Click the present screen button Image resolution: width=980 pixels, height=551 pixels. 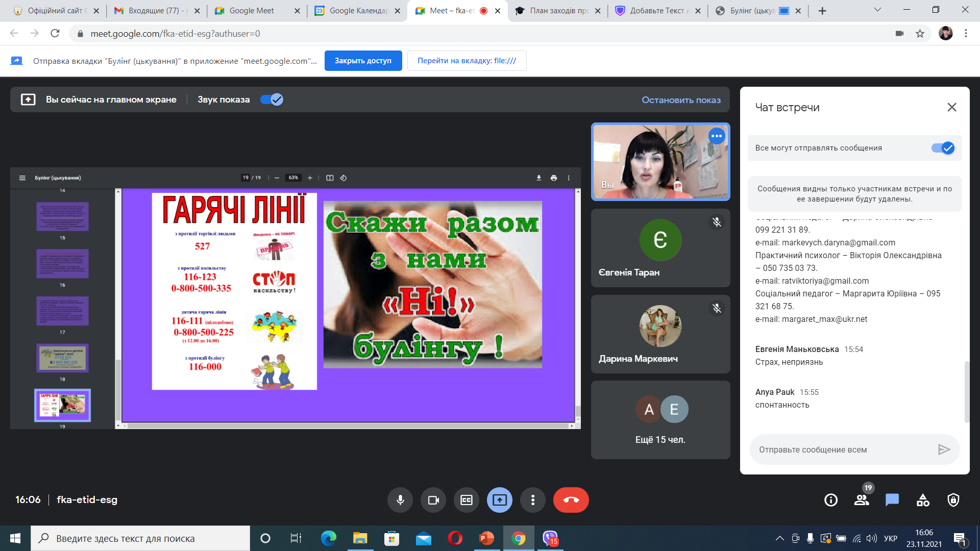[x=500, y=500]
